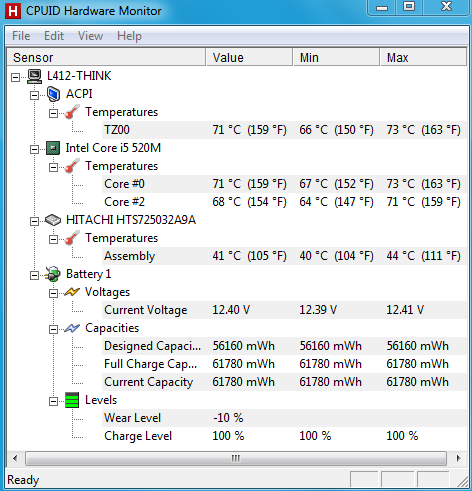
Task: Click the Value column header
Action: [249, 57]
